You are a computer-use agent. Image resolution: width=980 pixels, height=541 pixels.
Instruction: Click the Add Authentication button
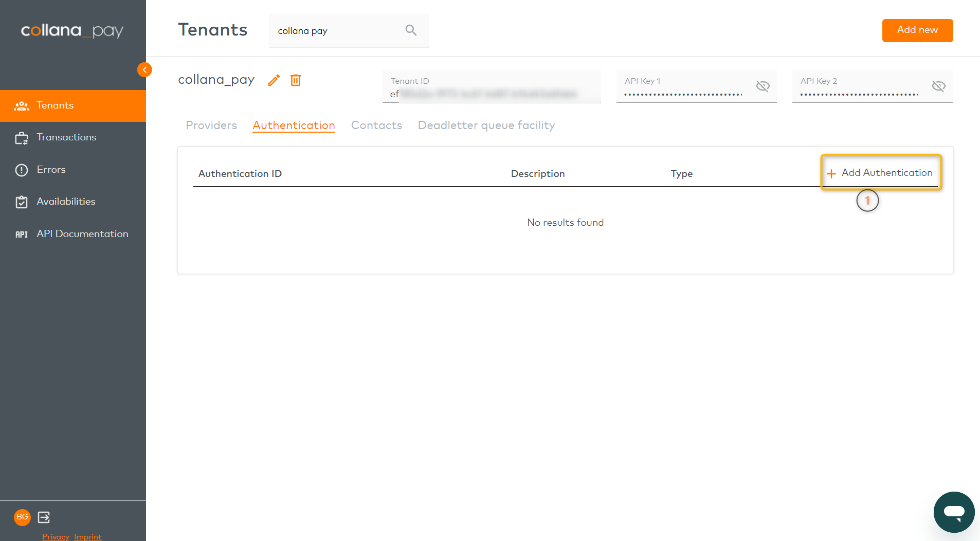click(x=881, y=173)
